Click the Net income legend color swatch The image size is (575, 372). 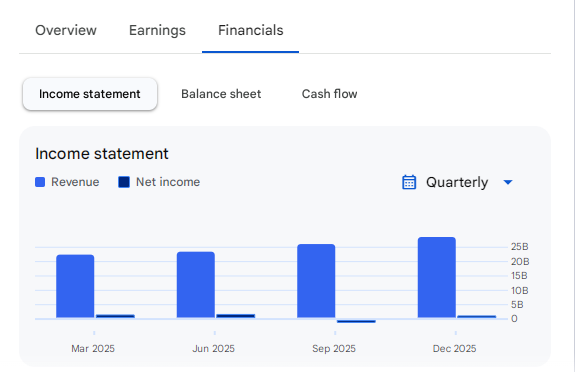[124, 182]
